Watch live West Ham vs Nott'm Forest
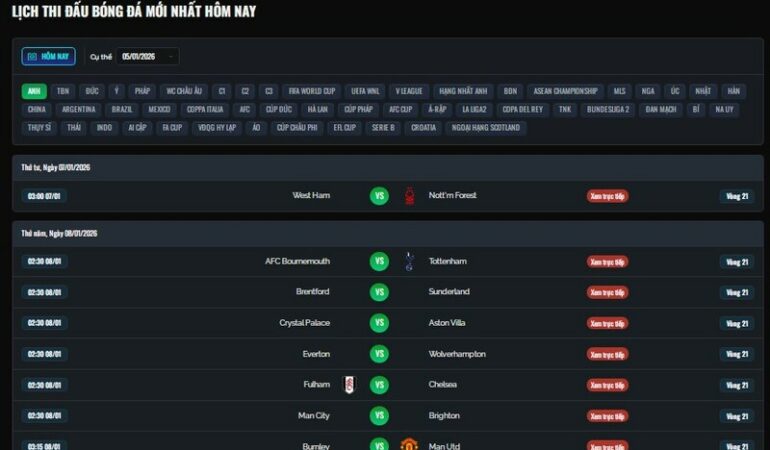 [x=607, y=196]
